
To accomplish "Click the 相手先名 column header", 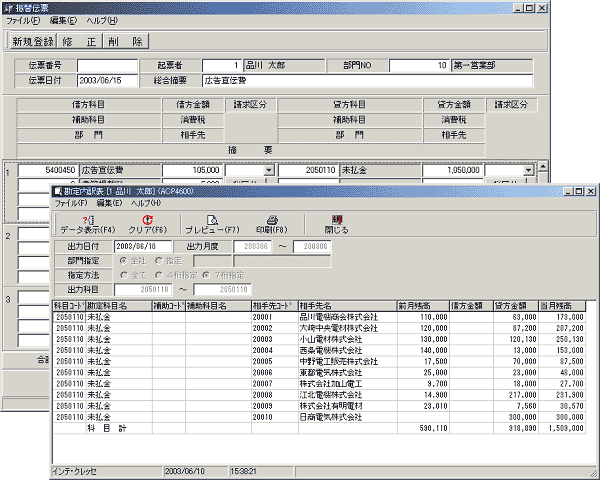I will click(x=347, y=306).
